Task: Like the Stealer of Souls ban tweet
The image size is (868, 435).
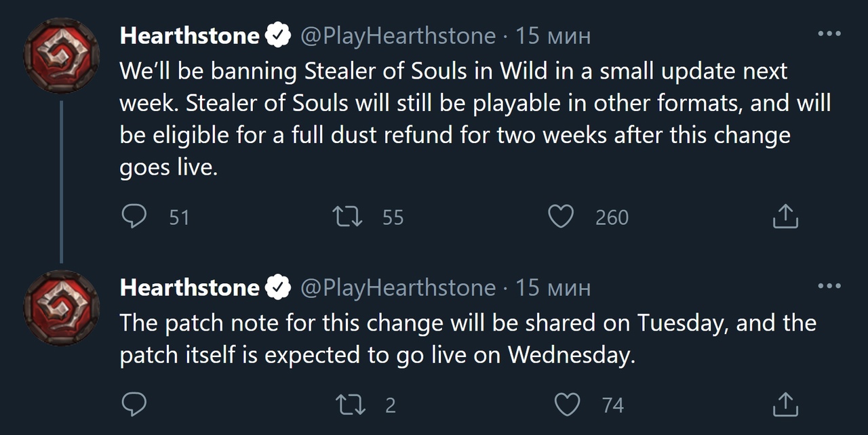Action: tap(561, 217)
